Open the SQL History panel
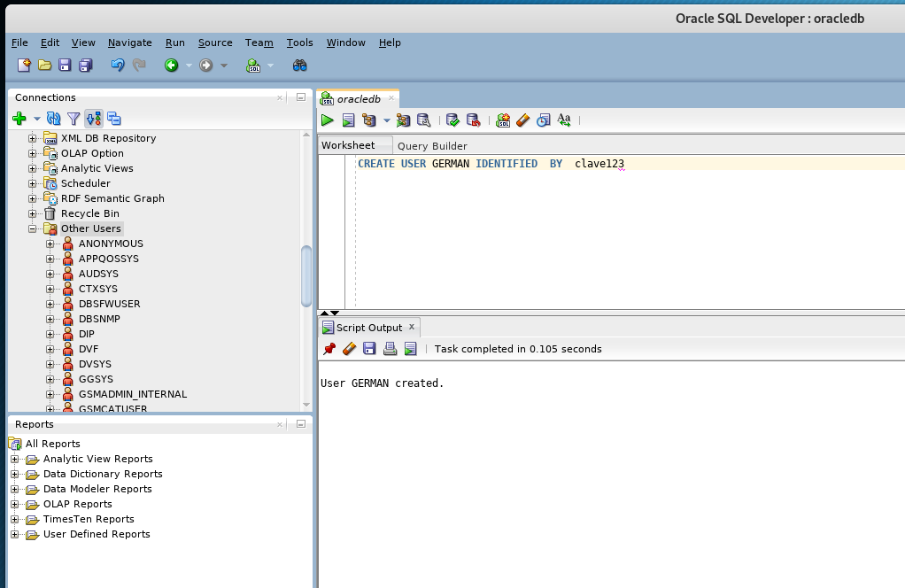The width and height of the screenshot is (905, 588). pyautogui.click(x=542, y=120)
